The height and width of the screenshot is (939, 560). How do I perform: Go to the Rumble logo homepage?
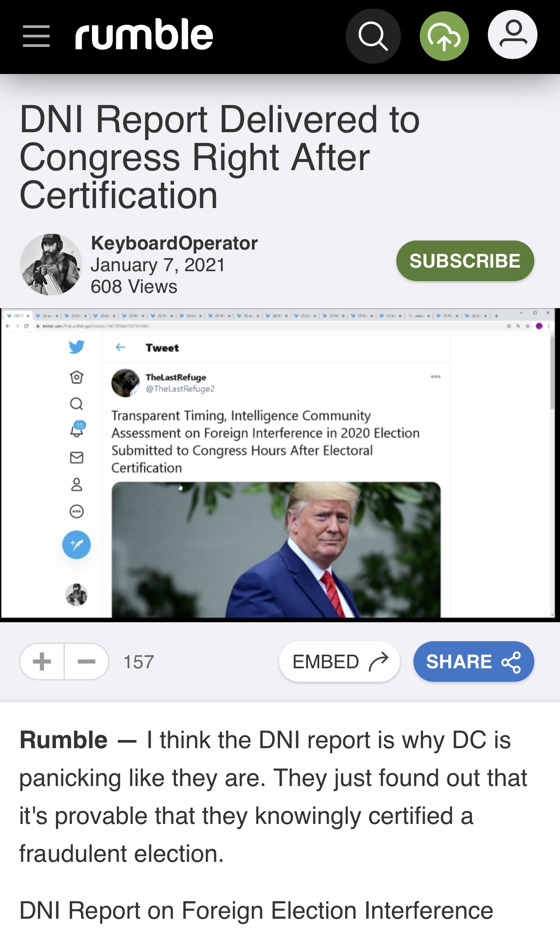pyautogui.click(x=144, y=34)
